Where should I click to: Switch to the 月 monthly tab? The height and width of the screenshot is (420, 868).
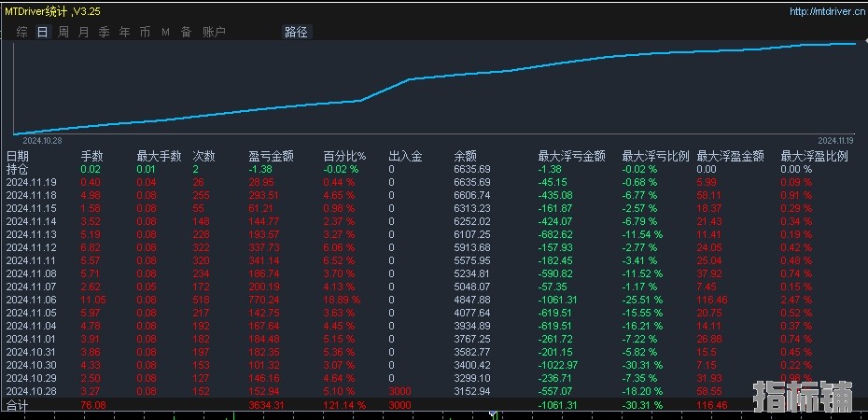coord(84,32)
